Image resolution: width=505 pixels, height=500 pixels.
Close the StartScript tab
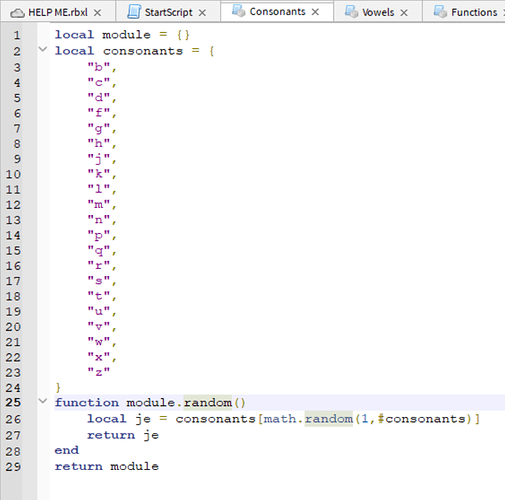point(202,13)
